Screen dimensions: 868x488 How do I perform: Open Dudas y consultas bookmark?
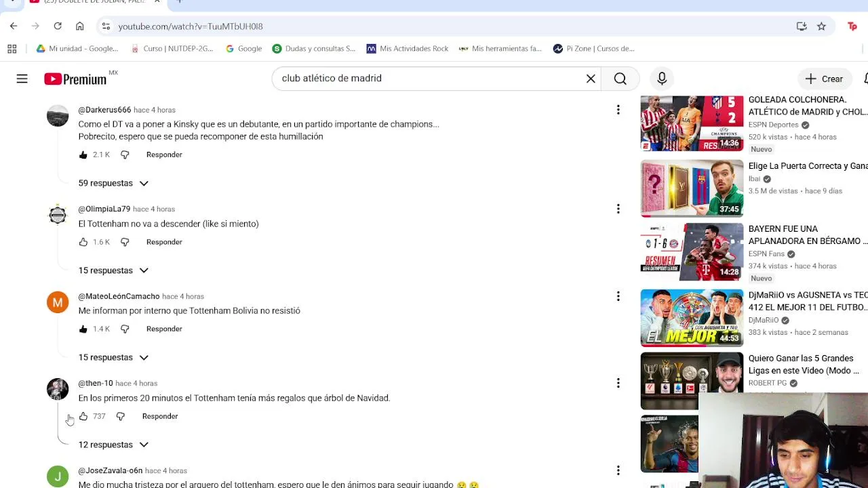tap(314, 49)
